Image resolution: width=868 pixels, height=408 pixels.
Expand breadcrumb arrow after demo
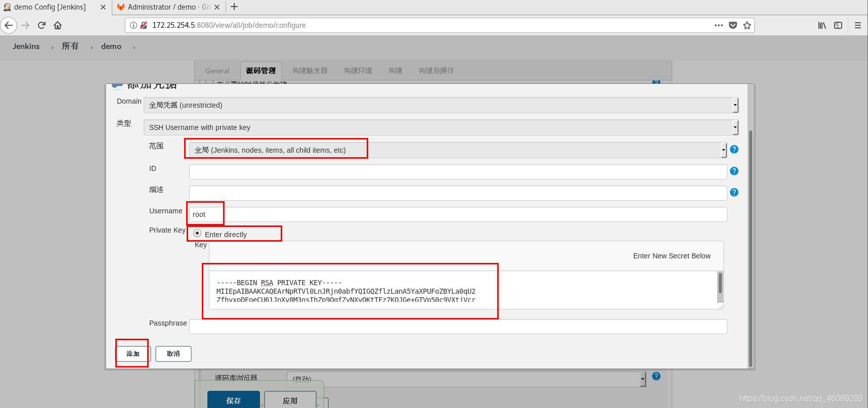coord(134,47)
